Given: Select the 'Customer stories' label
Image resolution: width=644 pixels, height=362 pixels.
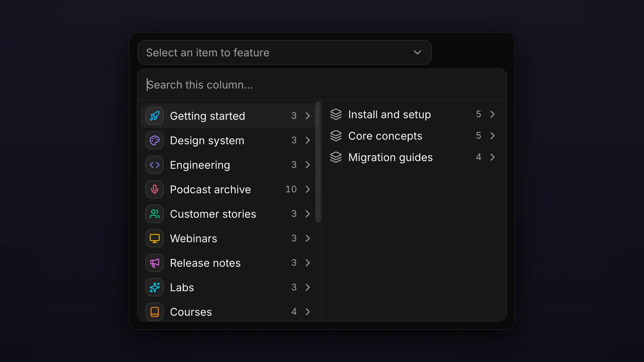Looking at the screenshot, I should 213,214.
